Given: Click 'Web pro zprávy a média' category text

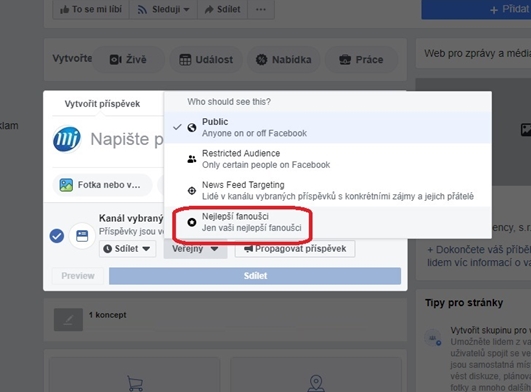Looking at the screenshot, I should 477,53.
